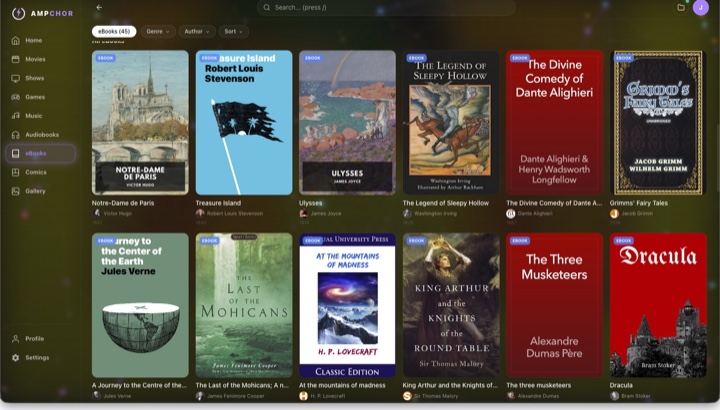Click author James Fenimore Cooper
The height and width of the screenshot is (410, 720).
point(236,396)
